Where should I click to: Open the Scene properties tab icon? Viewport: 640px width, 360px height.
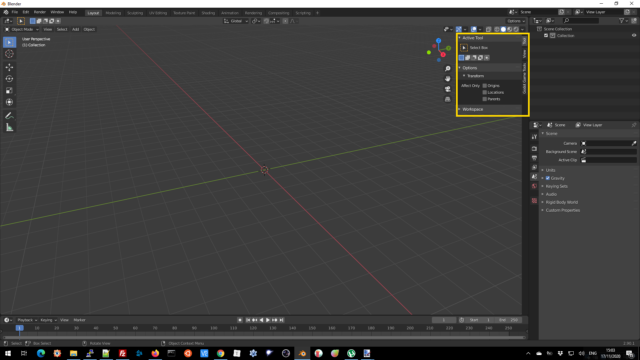click(x=534, y=177)
